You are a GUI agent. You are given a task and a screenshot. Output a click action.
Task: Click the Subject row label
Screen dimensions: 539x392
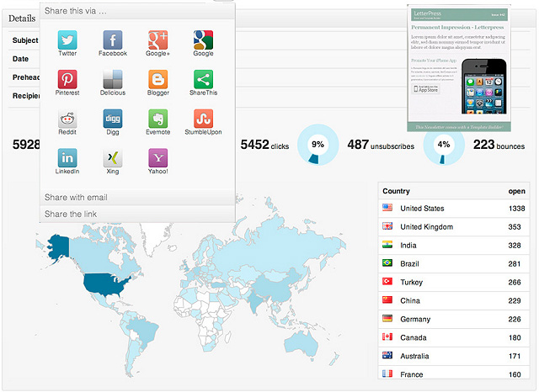(x=25, y=40)
